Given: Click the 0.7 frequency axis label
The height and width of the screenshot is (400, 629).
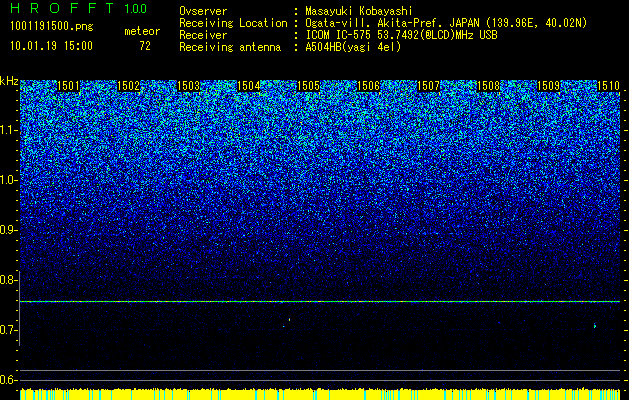Looking at the screenshot, I should 8,330.
